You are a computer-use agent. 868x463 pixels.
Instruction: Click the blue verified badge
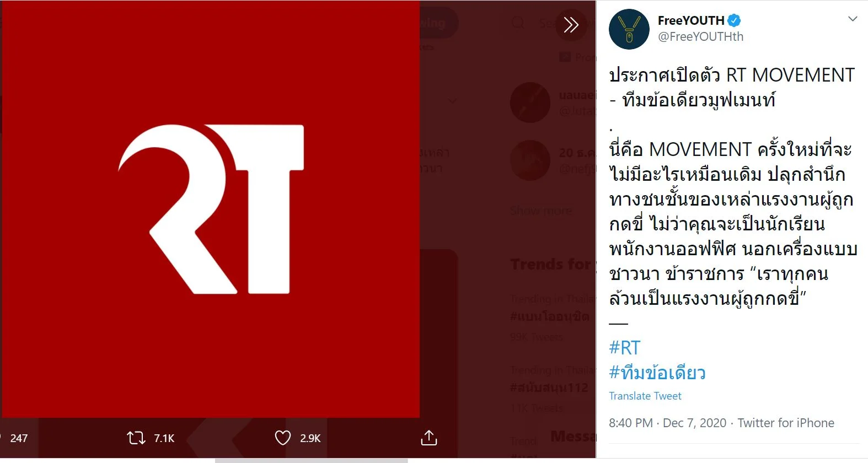(x=734, y=20)
